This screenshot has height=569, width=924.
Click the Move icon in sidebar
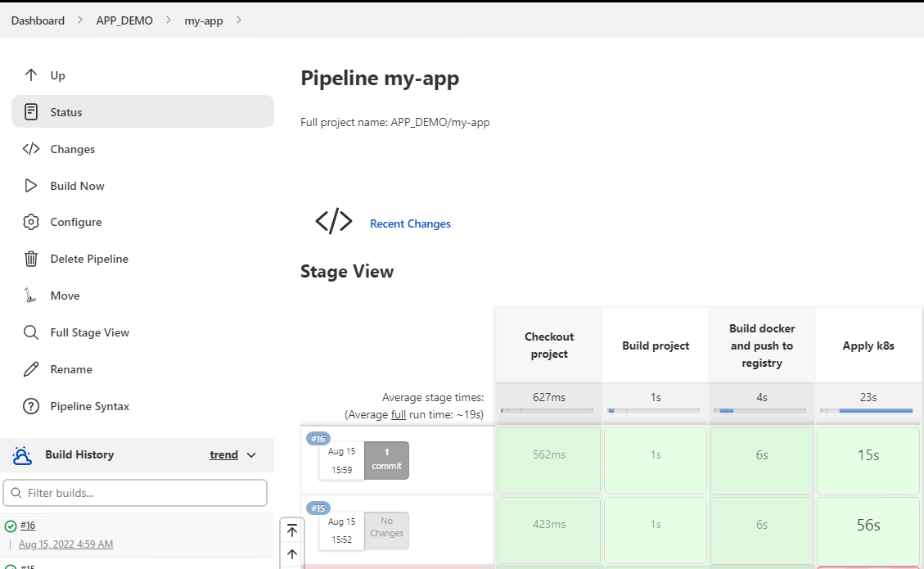click(x=31, y=296)
